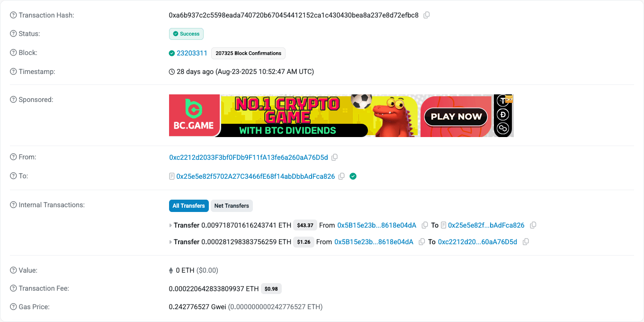Click PLAY NOW on the BC.GAME ad
Viewport: 644px width, 322px height.
[456, 117]
